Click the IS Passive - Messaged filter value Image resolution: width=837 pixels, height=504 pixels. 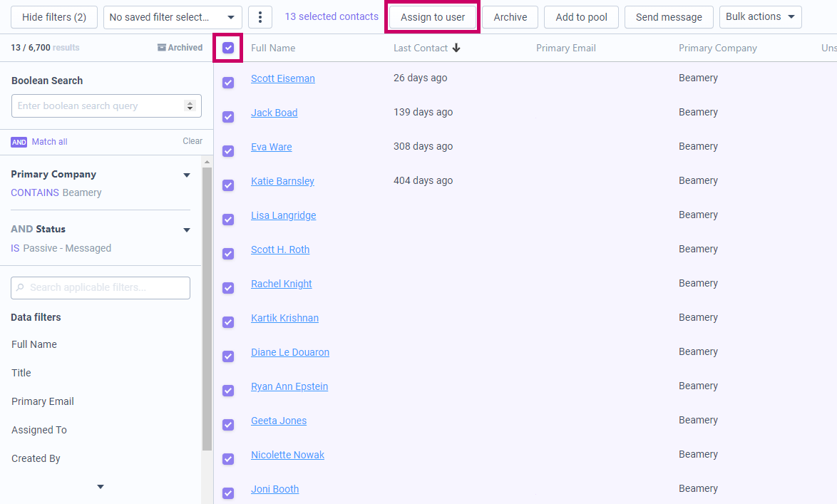pos(61,248)
